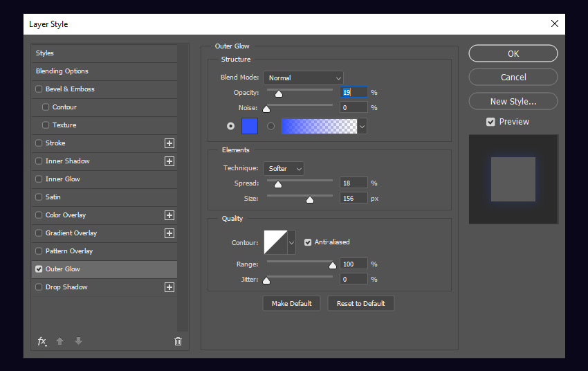Click the plus icon beside Color Overlay
Screen dimensions: 588x371
pyautogui.click(x=169, y=215)
